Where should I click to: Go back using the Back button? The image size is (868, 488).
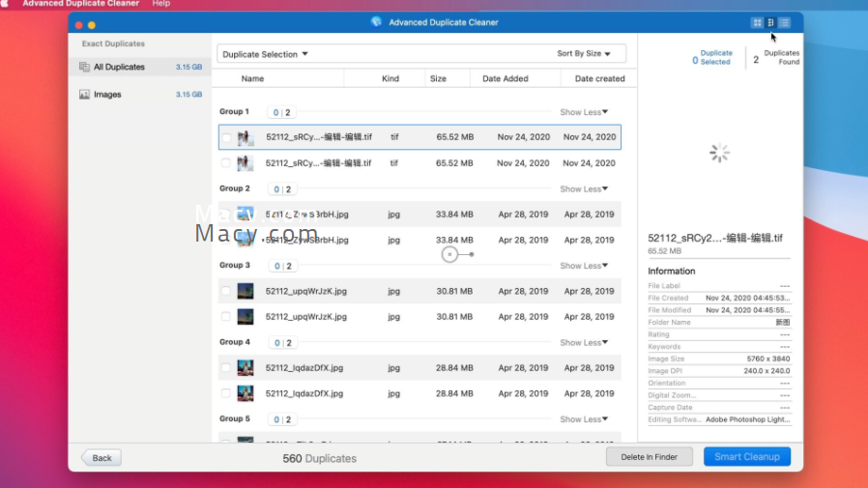coord(101,458)
